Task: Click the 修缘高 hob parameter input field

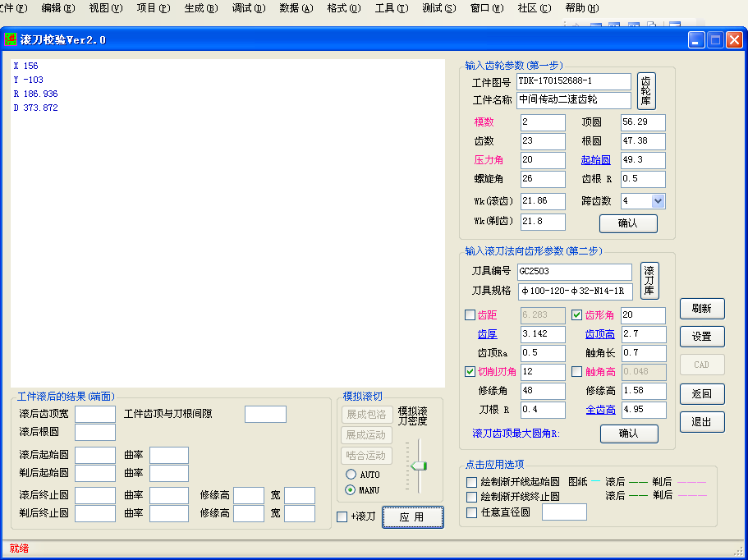Action: (644, 391)
